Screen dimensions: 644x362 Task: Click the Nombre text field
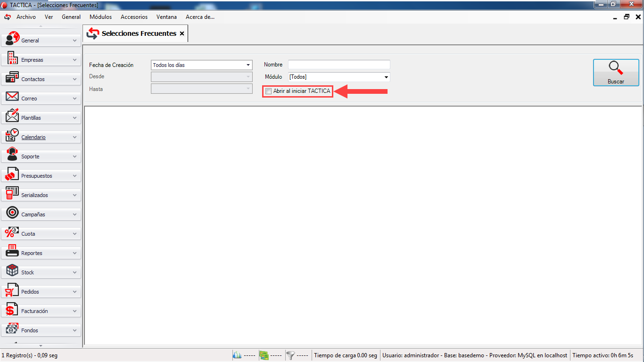(x=339, y=65)
